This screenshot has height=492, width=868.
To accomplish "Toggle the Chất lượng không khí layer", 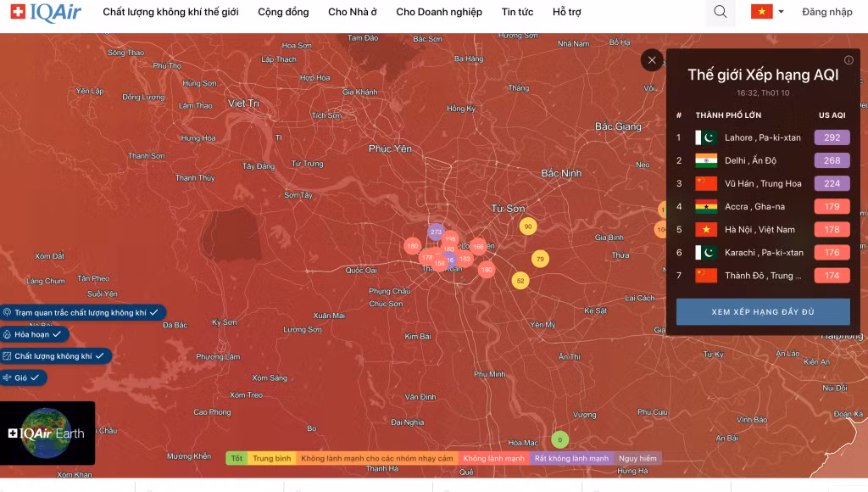I will point(54,355).
